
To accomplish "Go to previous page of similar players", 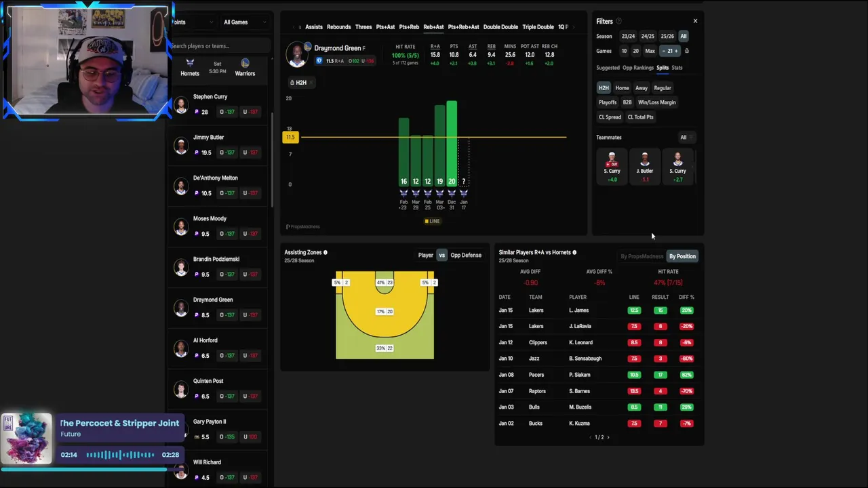I will 590,437.
